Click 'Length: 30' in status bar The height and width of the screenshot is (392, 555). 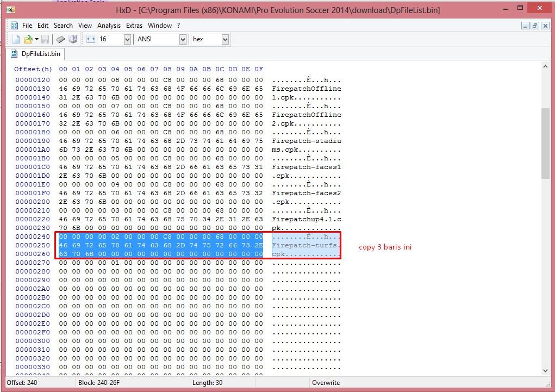pos(208,383)
